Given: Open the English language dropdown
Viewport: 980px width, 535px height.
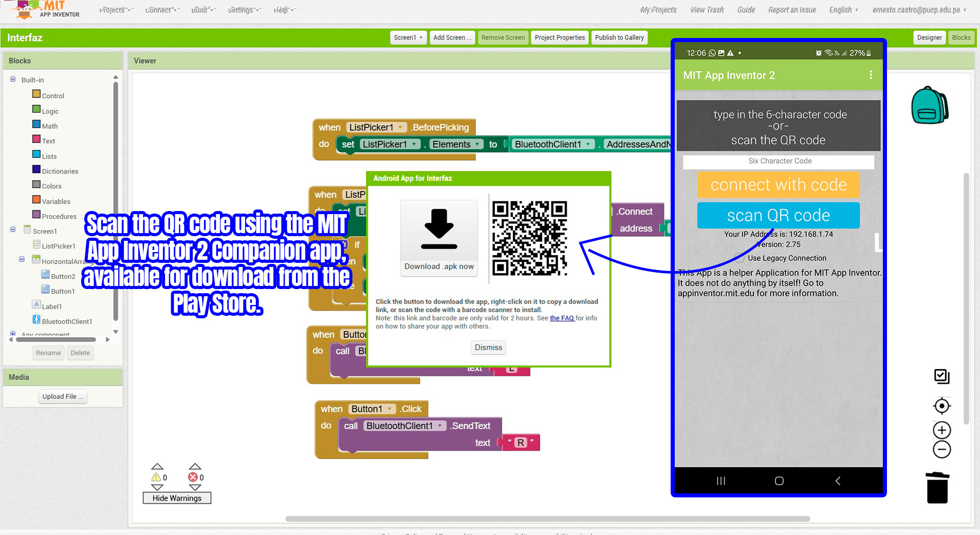Looking at the screenshot, I should click(843, 10).
